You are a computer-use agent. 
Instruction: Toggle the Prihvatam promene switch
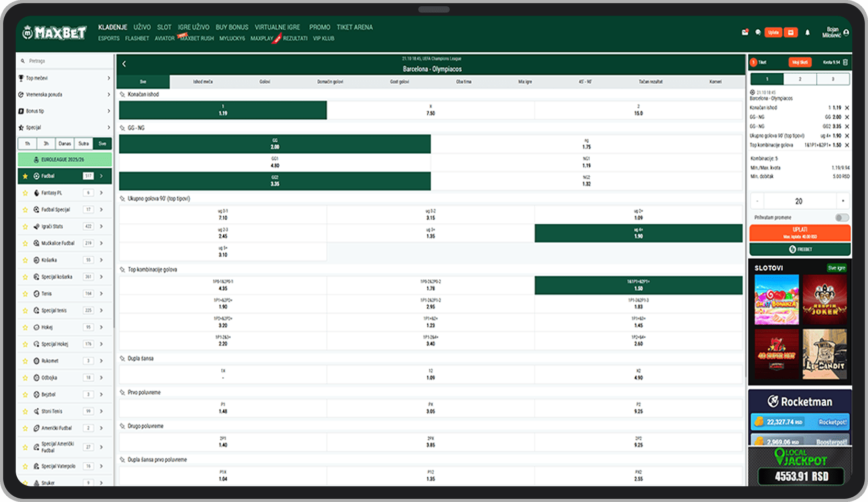[x=841, y=218]
